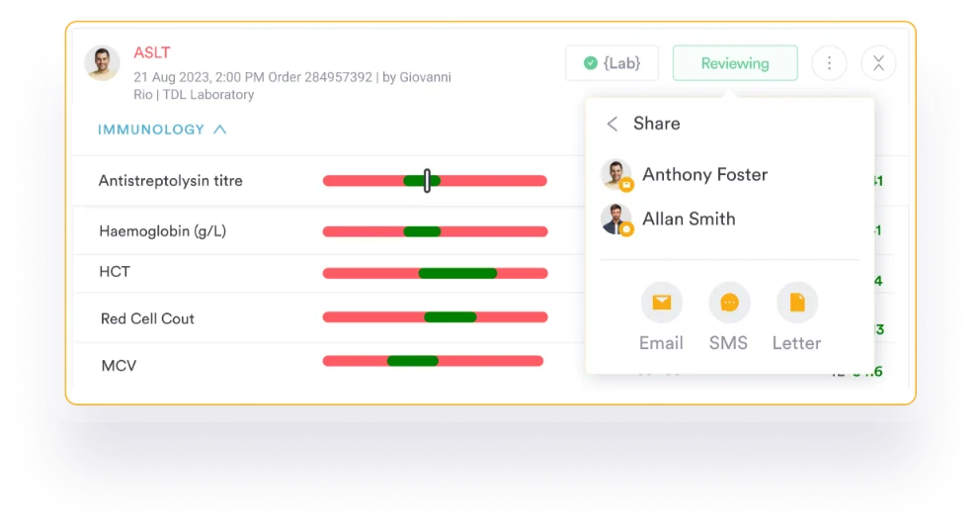The width and height of the screenshot is (980, 531).
Task: Click the IMMUNOLOGY section heading
Action: [151, 130]
